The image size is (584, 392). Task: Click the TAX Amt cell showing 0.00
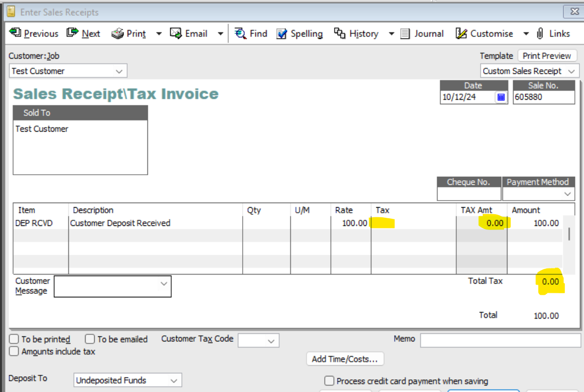[482, 223]
